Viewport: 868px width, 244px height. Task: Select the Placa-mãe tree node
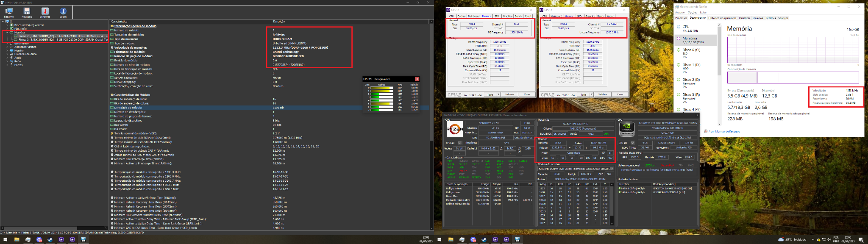pyautogui.click(x=20, y=29)
